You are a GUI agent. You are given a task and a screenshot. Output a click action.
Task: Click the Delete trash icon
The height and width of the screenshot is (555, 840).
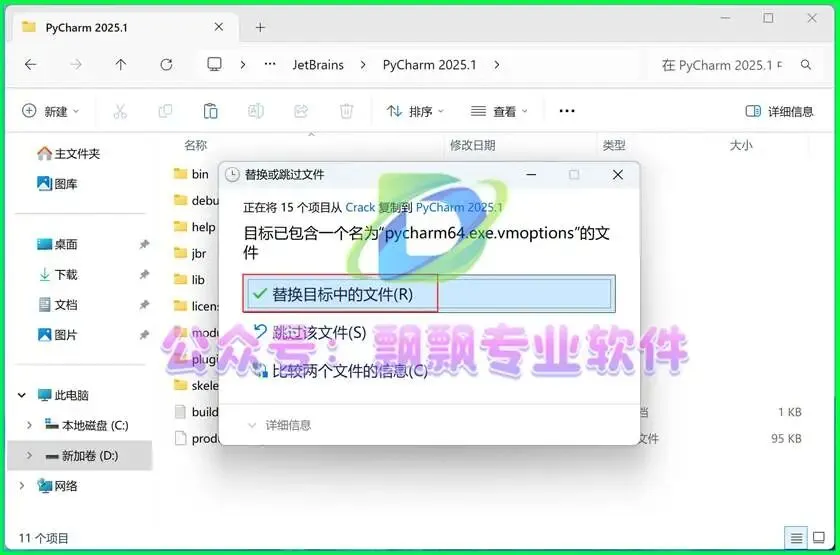click(x=347, y=111)
